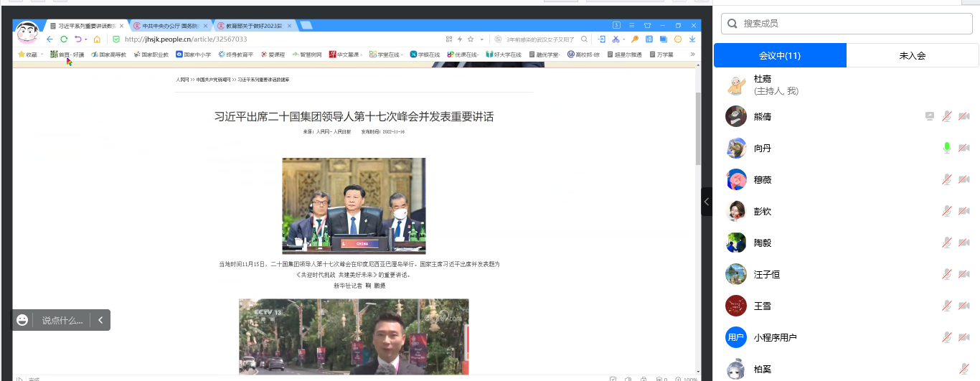Click the QR code icon in address bar
This screenshot has width=980, height=381.
(449, 39)
